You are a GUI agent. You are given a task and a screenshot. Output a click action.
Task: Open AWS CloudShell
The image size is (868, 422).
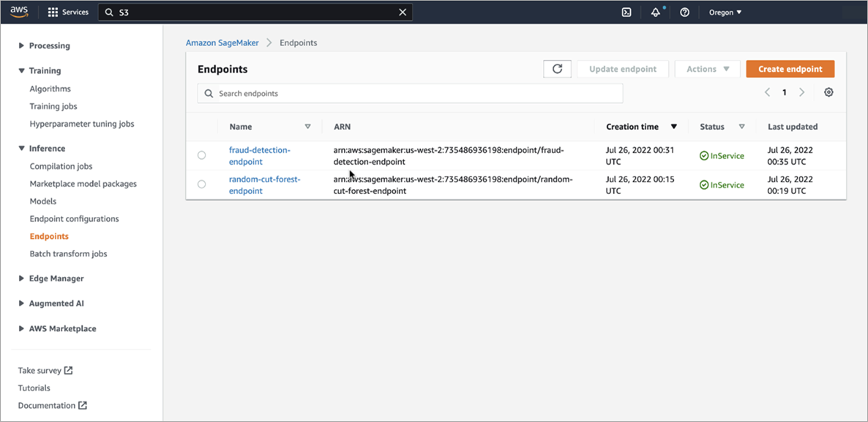click(x=626, y=12)
